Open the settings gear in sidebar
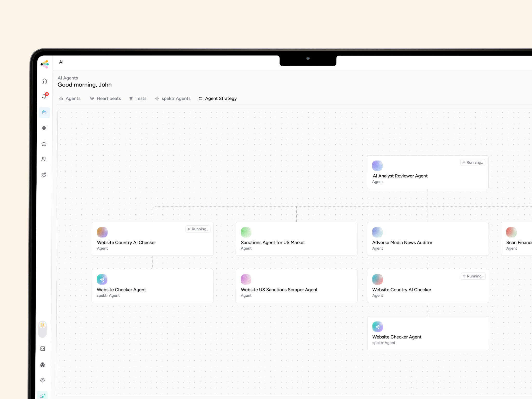The height and width of the screenshot is (399, 532). (x=43, y=380)
